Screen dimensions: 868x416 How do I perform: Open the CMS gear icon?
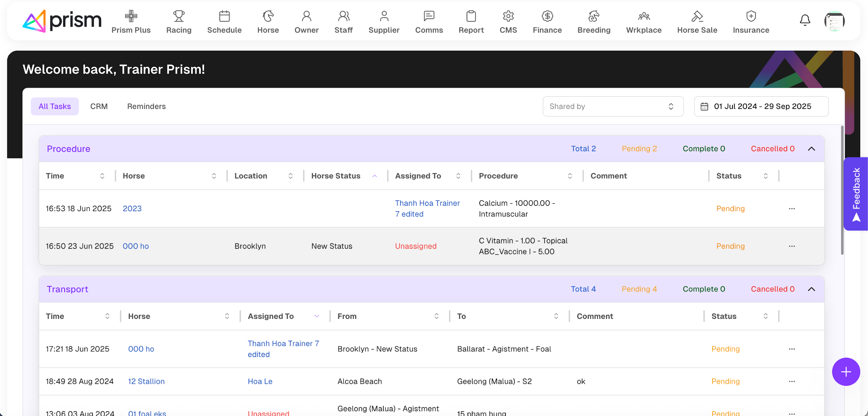tap(508, 16)
